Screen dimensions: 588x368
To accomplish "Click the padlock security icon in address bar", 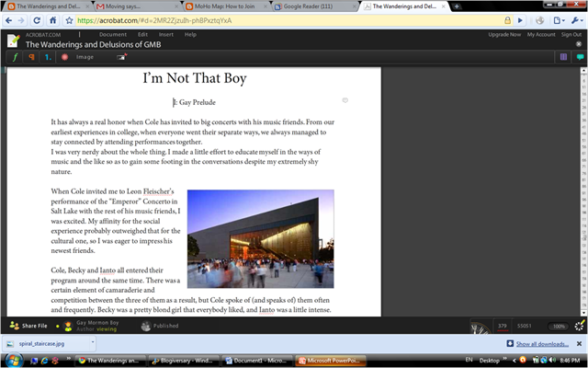I will [507, 20].
